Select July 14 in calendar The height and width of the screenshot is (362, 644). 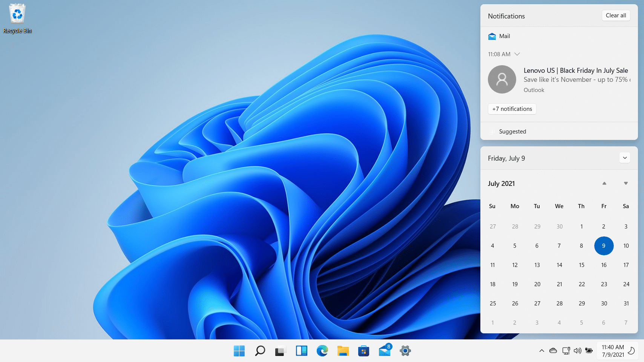point(559,265)
